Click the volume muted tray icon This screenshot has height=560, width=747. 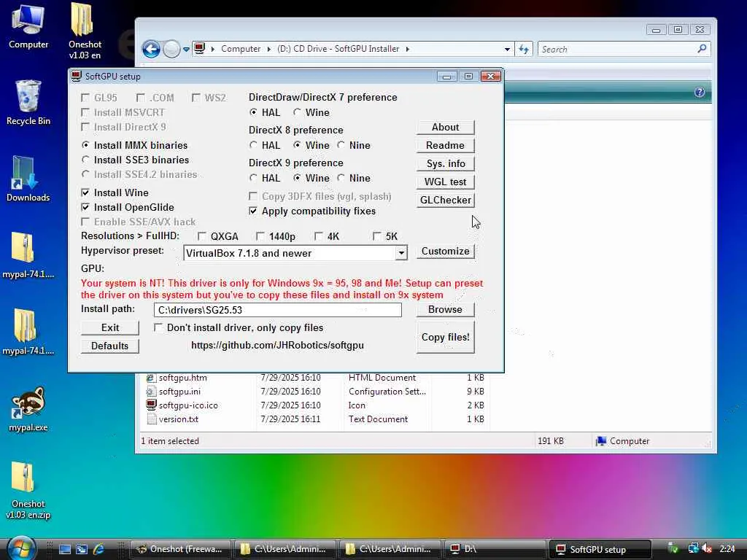(707, 549)
